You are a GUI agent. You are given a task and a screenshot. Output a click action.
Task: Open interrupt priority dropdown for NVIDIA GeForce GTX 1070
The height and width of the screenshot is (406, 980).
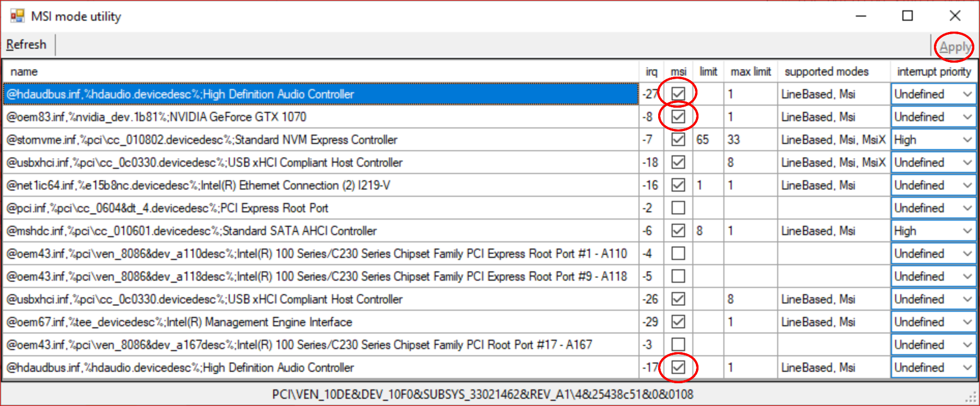pyautogui.click(x=933, y=117)
